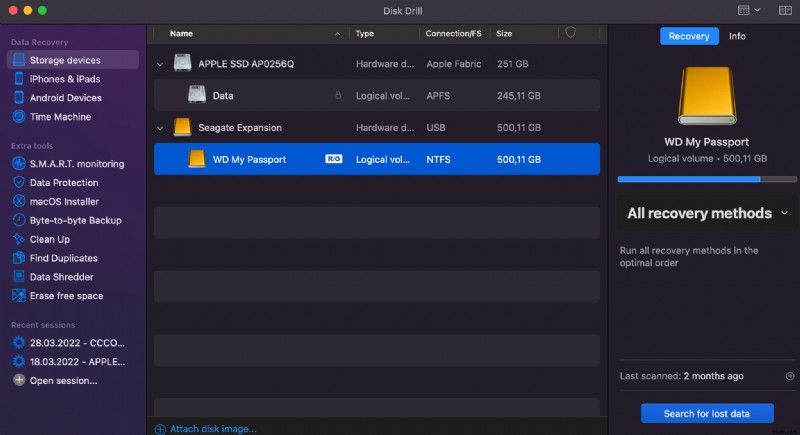
Task: Select the Data logical volume row
Action: coord(377,95)
